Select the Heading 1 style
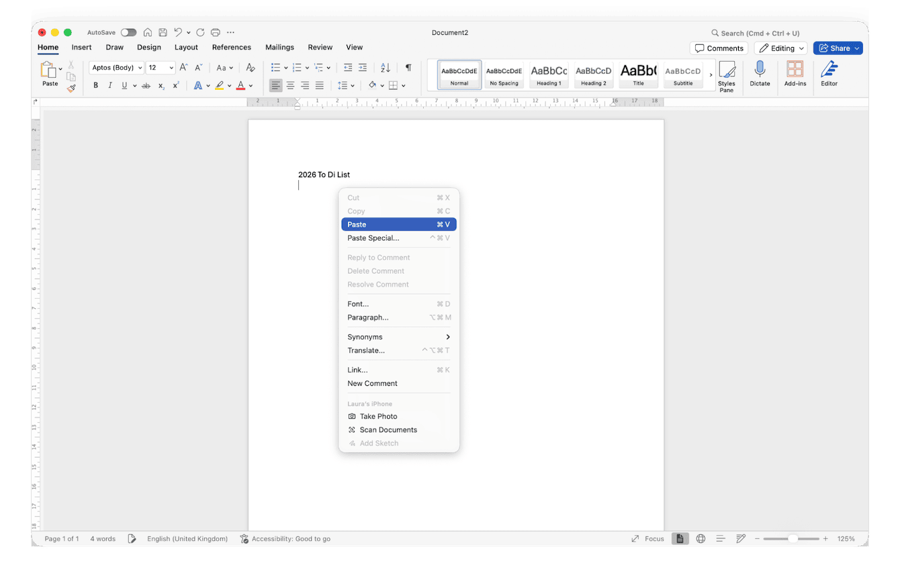 [549, 75]
